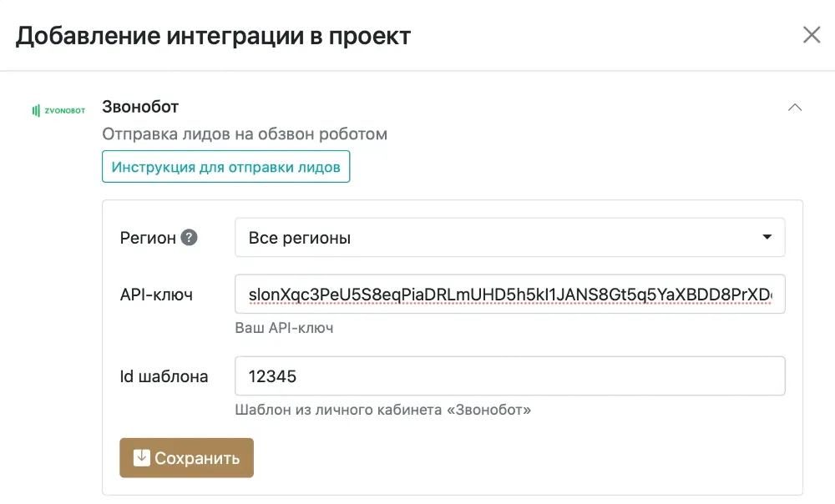
Task: Click the API-ключ field label
Action: (x=157, y=295)
